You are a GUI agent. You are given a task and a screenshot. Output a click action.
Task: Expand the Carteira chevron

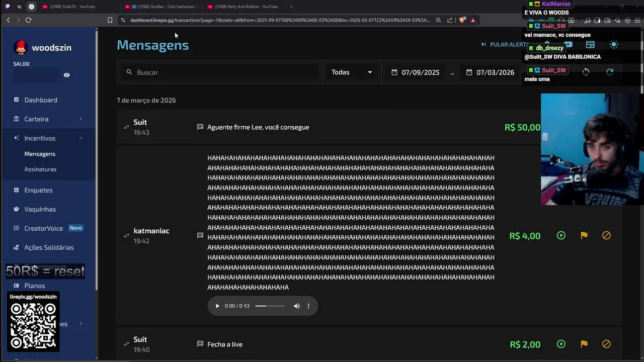(x=80, y=119)
